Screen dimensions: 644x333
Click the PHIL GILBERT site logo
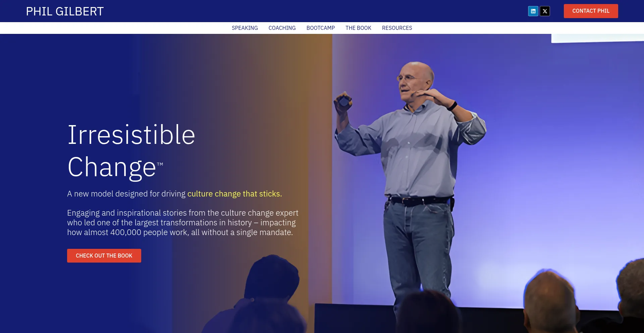pyautogui.click(x=65, y=11)
